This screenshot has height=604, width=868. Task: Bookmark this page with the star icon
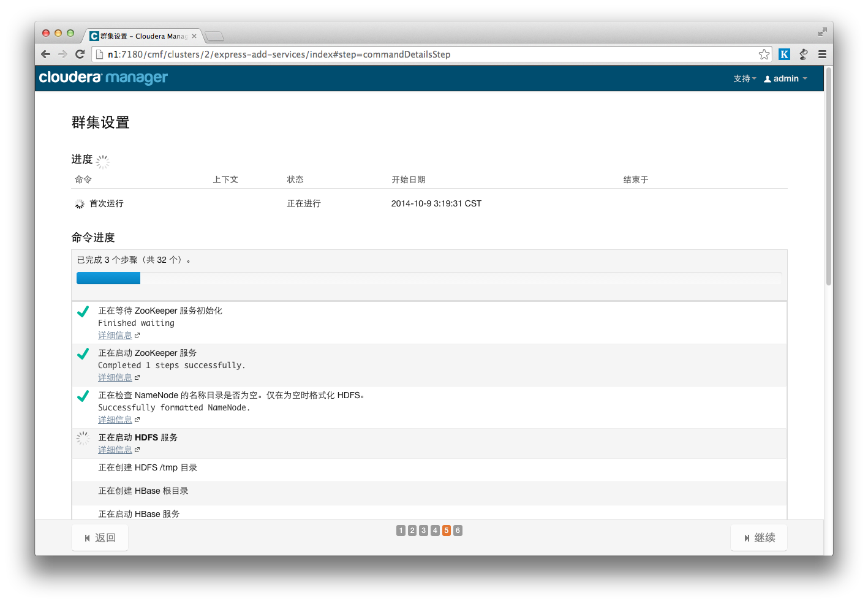pyautogui.click(x=764, y=54)
